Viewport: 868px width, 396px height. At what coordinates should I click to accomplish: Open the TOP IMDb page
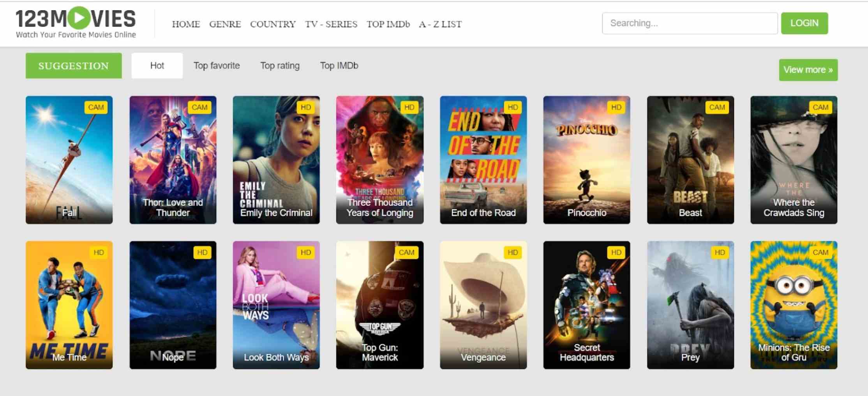388,24
